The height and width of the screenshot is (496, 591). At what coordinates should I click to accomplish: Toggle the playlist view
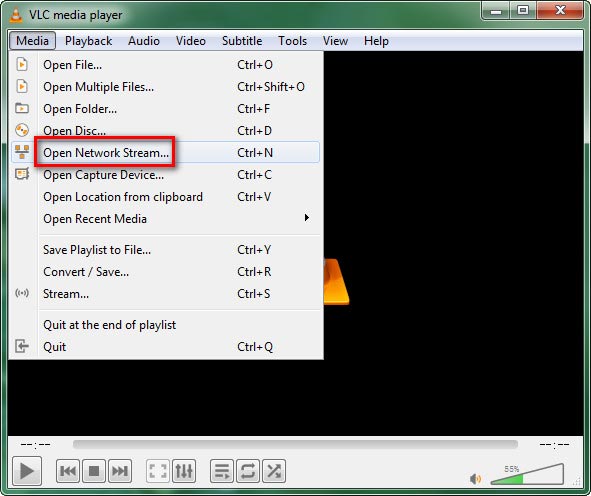click(222, 471)
